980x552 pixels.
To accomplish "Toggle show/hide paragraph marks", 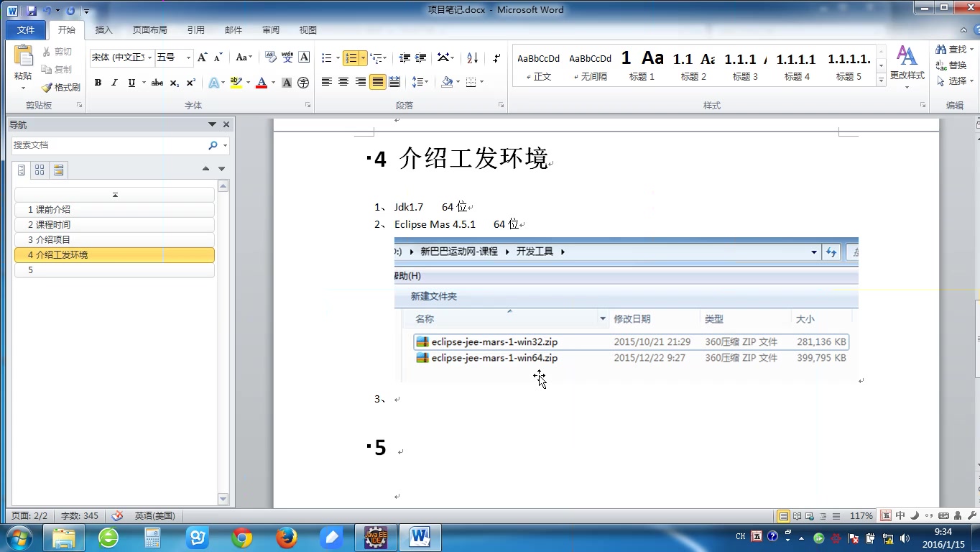I will (x=496, y=57).
